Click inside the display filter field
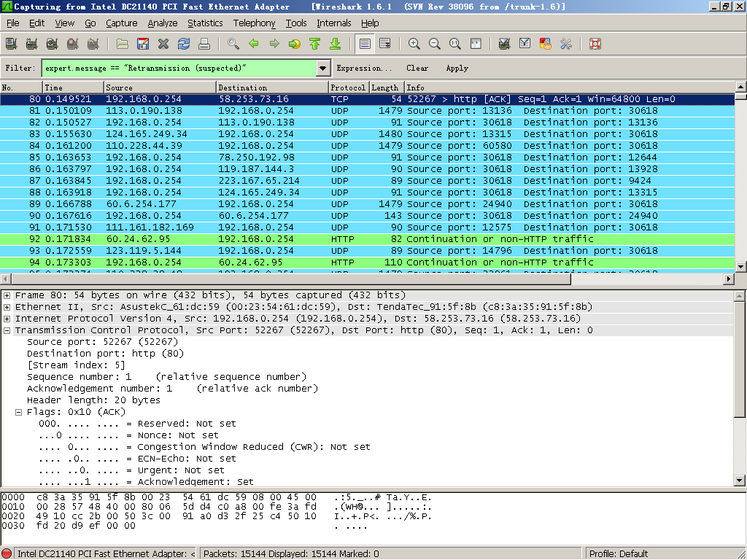This screenshot has height=560, width=747. coord(179,68)
